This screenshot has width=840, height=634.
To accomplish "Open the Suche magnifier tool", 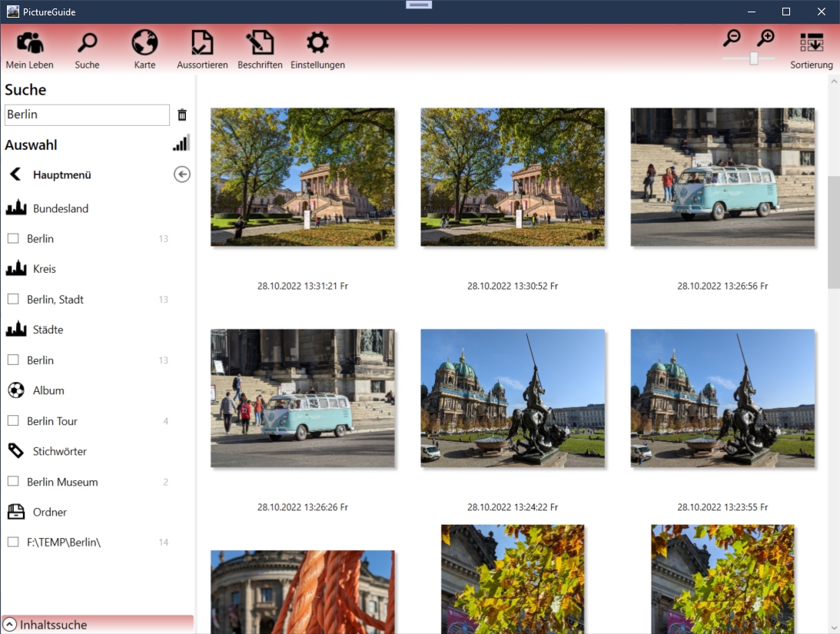I will (87, 50).
